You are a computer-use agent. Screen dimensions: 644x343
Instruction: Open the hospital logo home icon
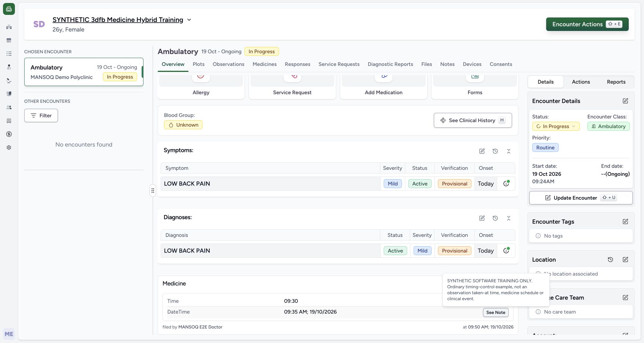[9, 9]
